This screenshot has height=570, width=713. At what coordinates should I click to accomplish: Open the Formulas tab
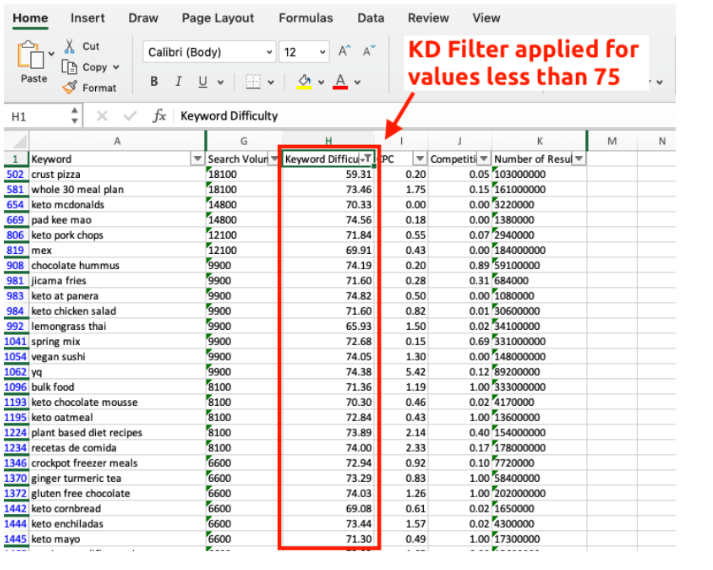[x=306, y=18]
